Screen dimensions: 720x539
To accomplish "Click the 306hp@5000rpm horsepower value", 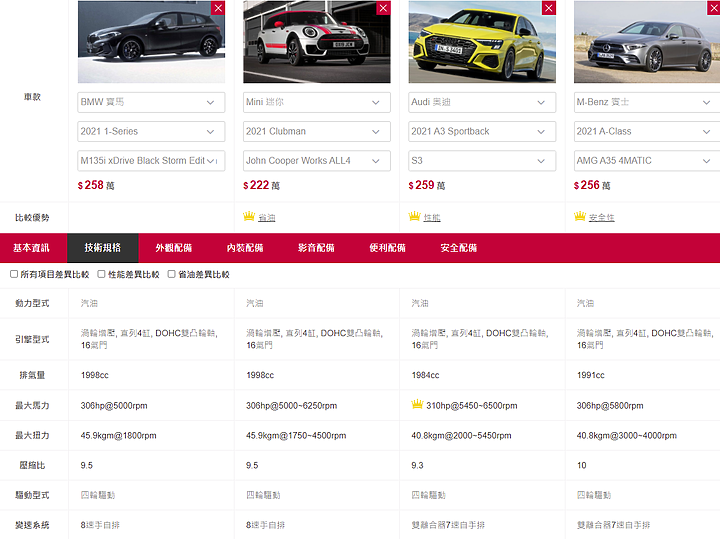I will (x=114, y=406).
